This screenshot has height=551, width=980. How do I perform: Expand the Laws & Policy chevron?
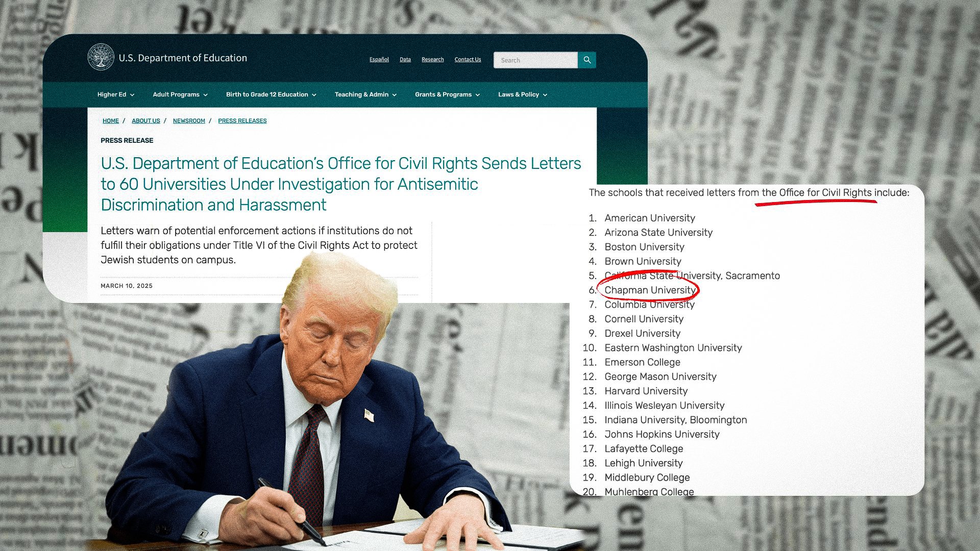[545, 95]
